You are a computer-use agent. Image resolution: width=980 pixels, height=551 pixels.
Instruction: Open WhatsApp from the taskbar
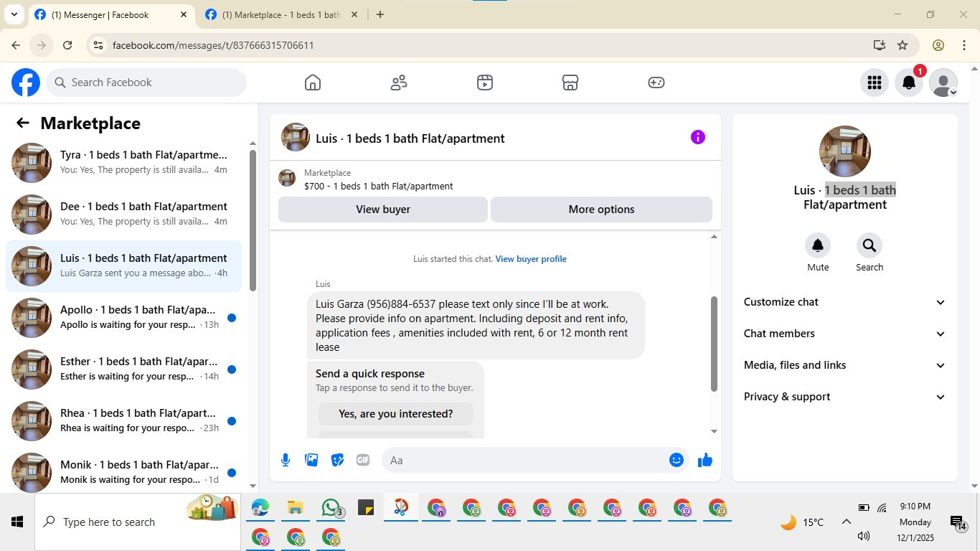point(331,509)
